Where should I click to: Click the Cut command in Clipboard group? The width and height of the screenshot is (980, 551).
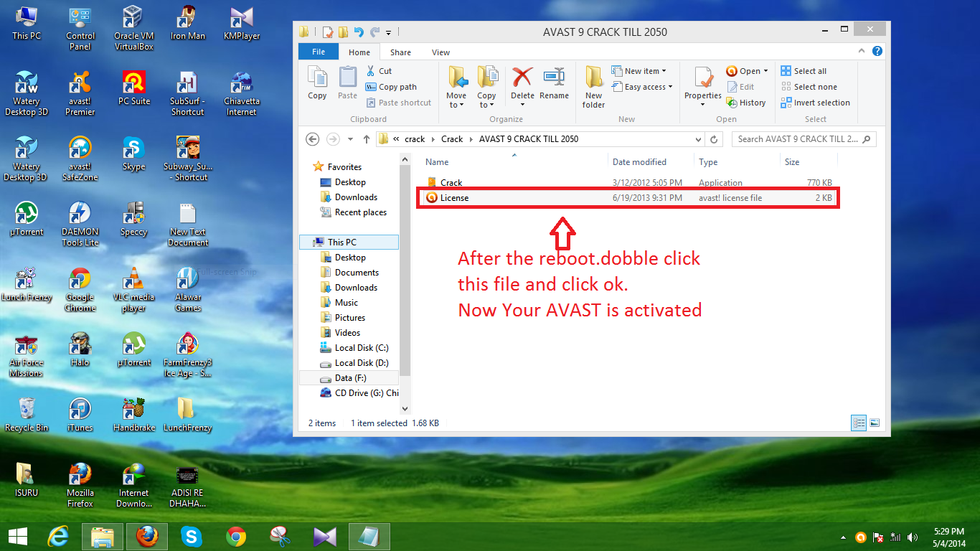(x=380, y=71)
